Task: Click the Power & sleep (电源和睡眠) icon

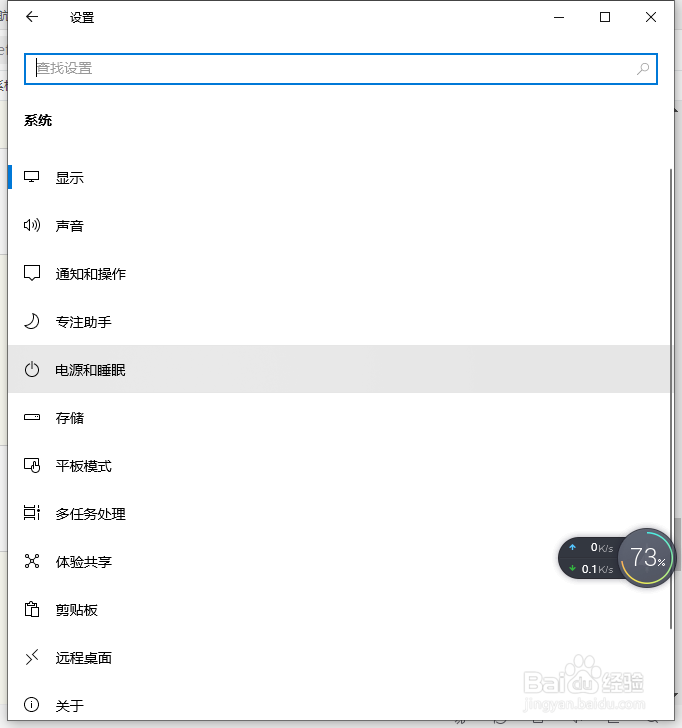Action: tap(32, 370)
